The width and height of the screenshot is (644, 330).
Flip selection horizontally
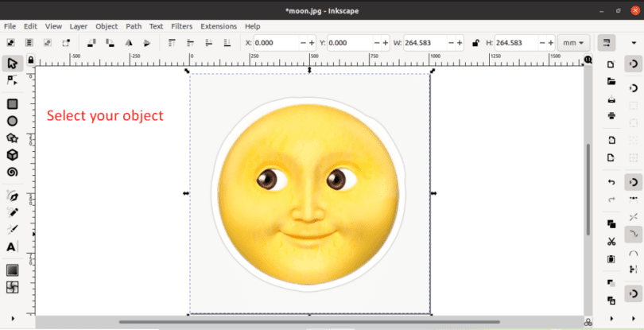tap(129, 43)
